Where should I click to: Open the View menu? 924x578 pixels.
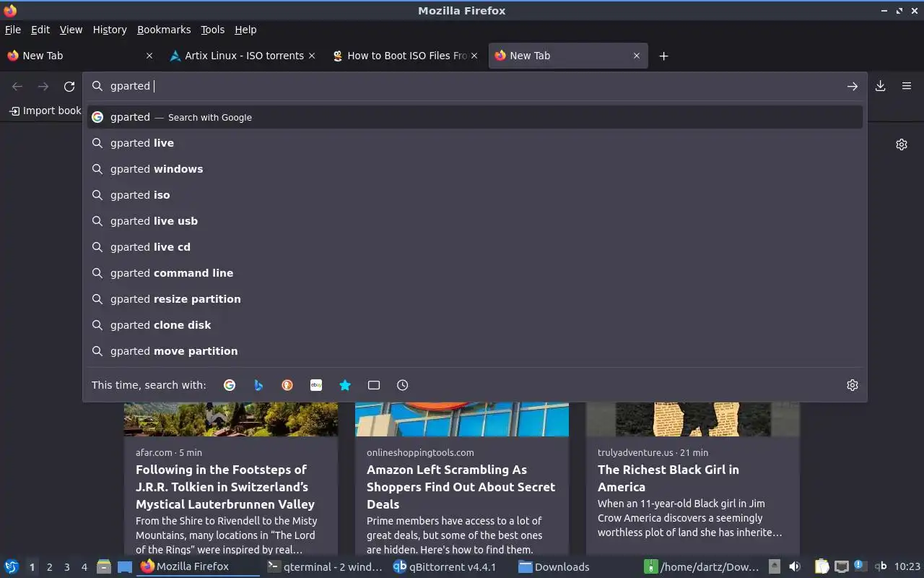point(71,30)
